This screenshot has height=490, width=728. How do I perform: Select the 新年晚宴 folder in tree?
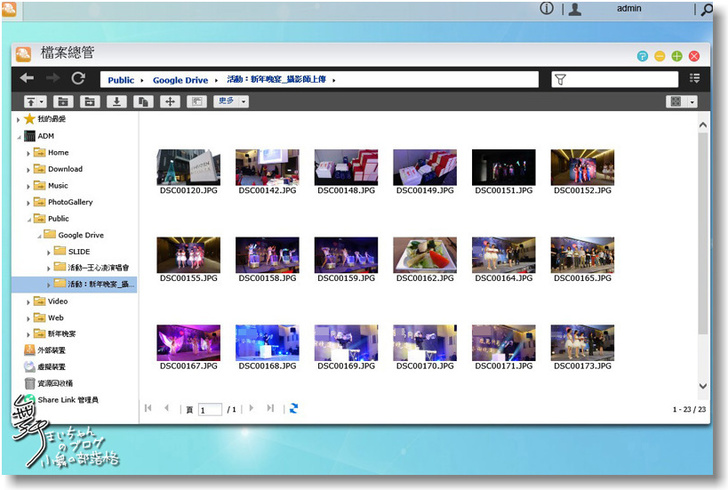tap(61, 333)
